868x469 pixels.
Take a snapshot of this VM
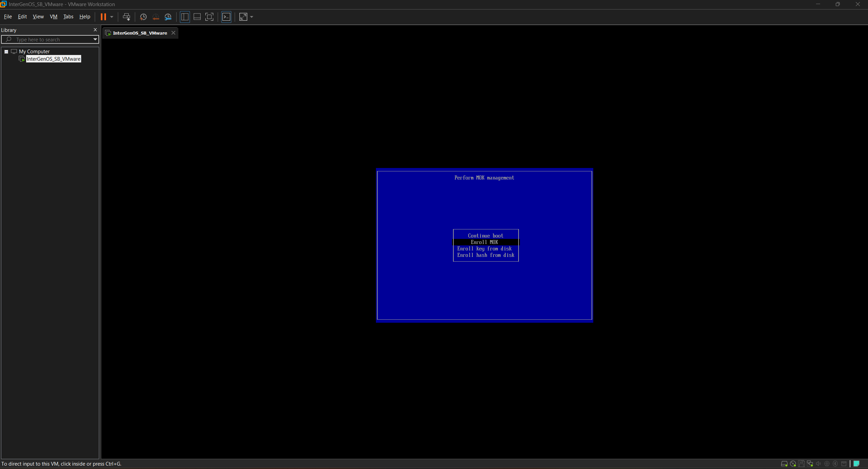click(x=143, y=17)
